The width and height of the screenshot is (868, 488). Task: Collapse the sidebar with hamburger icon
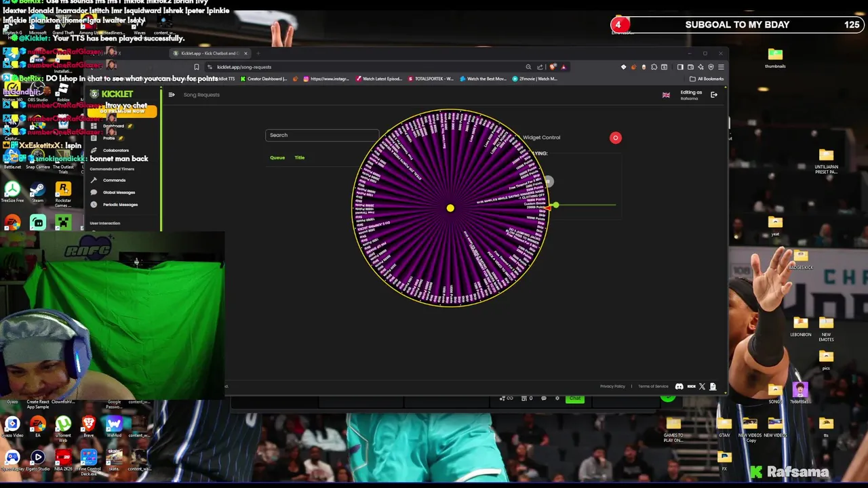[x=172, y=95]
